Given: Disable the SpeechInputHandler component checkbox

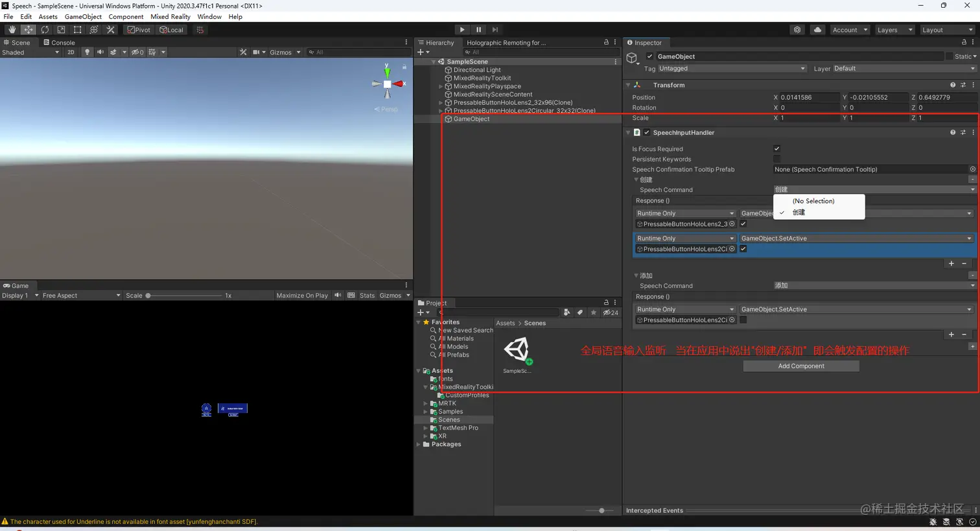Looking at the screenshot, I should pos(647,132).
